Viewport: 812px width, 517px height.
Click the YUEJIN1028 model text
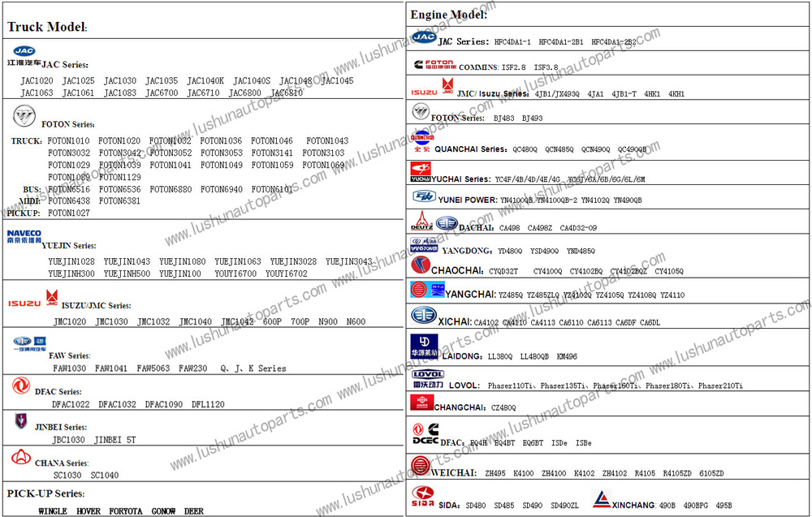pyautogui.click(x=71, y=261)
